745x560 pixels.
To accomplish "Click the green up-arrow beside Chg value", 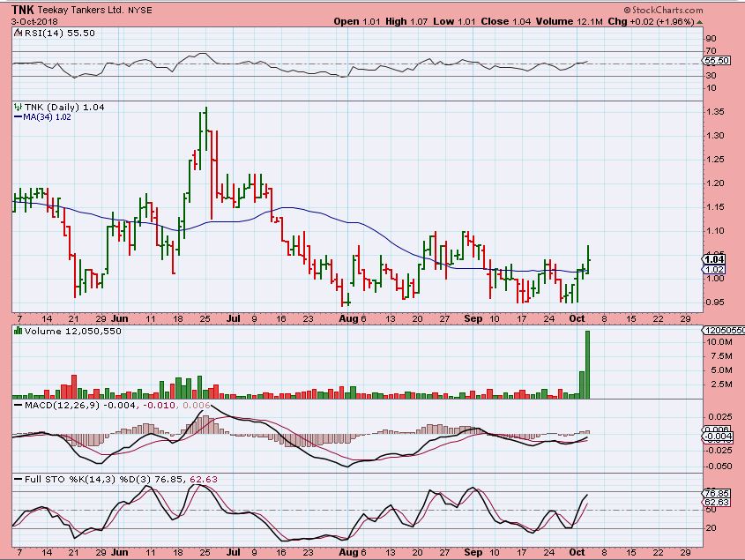I will pyautogui.click(x=699, y=21).
